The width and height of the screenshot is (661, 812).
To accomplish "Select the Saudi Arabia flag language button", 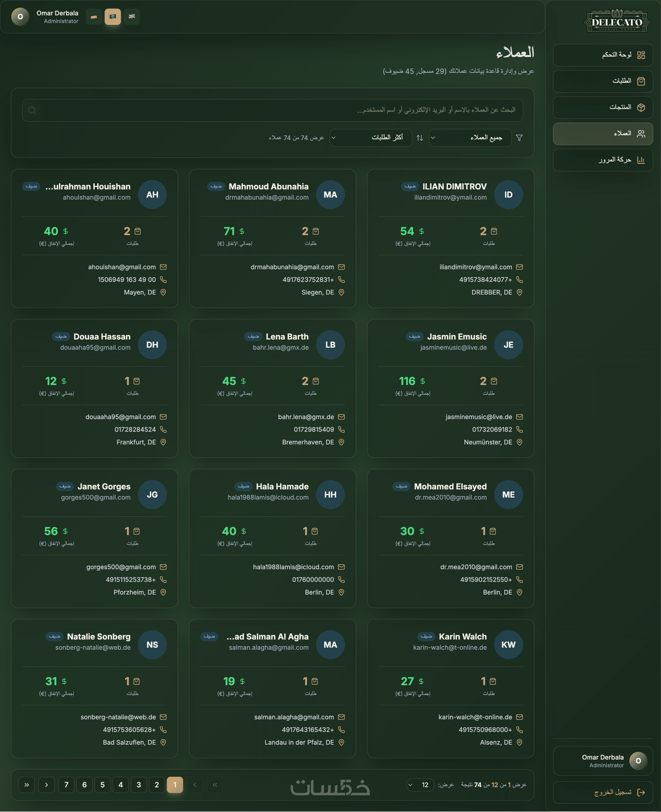I will pos(113,17).
